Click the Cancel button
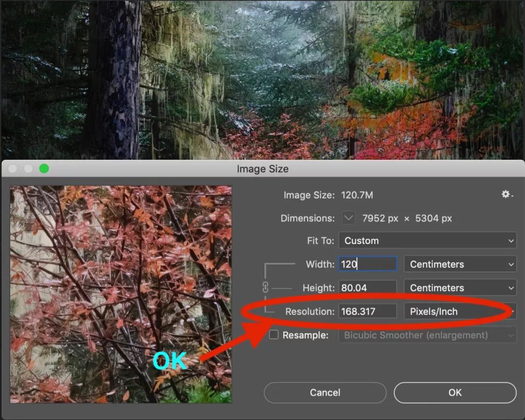The image size is (525, 420). point(325,393)
